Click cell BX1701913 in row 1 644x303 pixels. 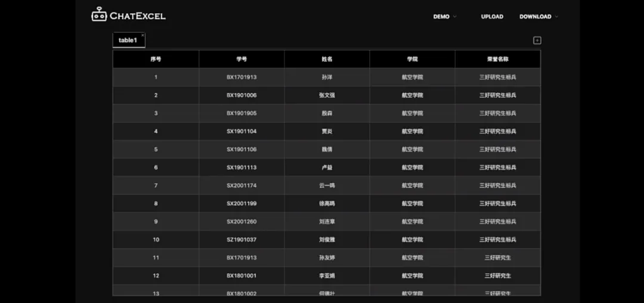click(241, 77)
